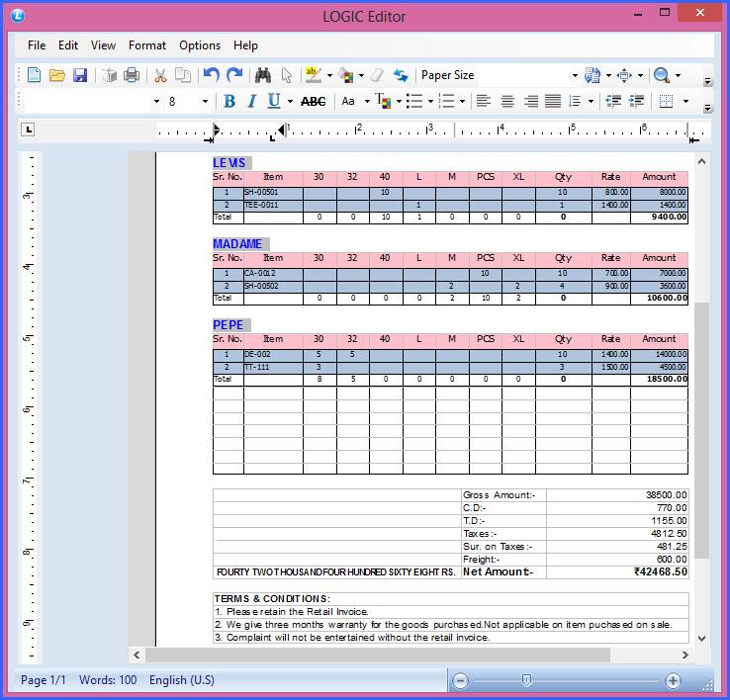This screenshot has width=730, height=700.
Task: Open the Options menu
Action: pyautogui.click(x=200, y=45)
